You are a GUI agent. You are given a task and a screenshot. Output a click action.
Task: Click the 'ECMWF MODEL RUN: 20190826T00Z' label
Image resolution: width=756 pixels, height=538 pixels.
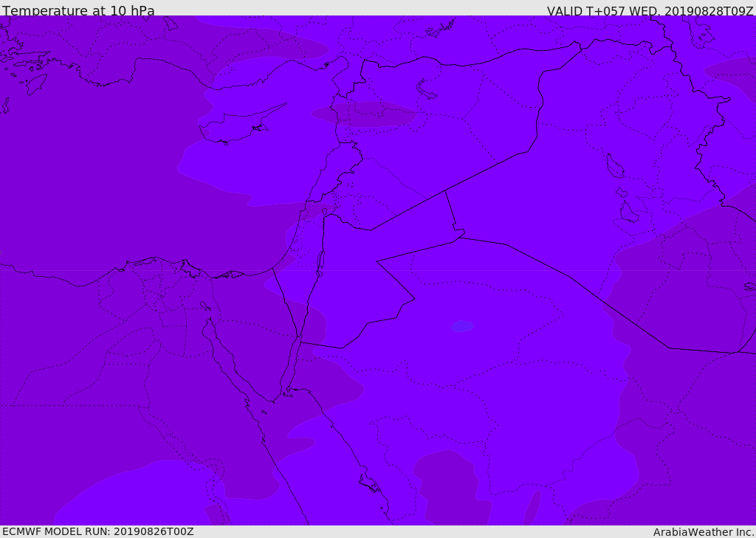pyautogui.click(x=98, y=531)
